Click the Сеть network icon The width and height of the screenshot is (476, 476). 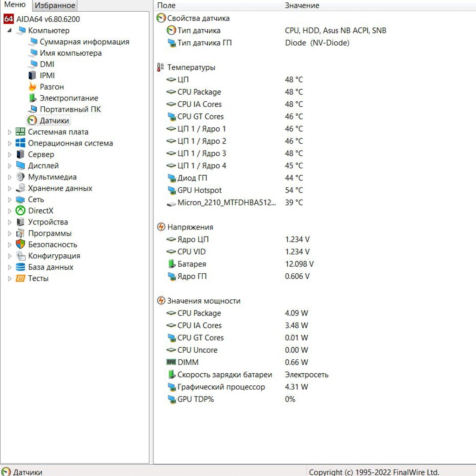(20, 199)
